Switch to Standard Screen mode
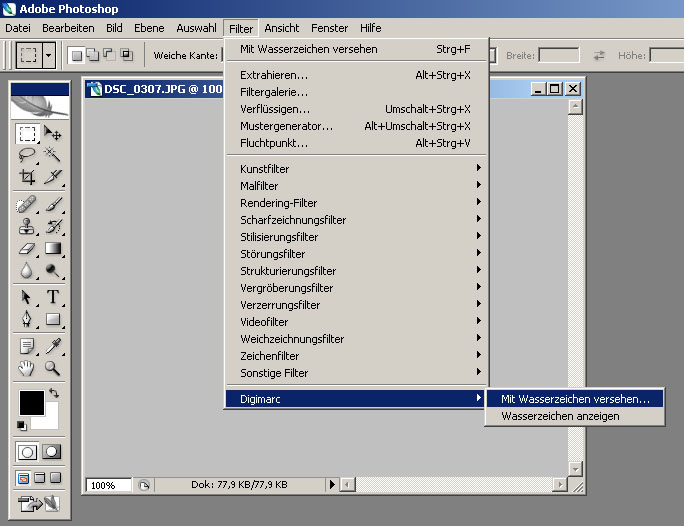 pyautogui.click(x=24, y=478)
